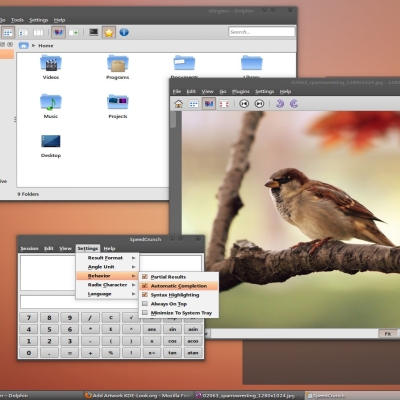Click the atan button in SpeedCrunch
400x400 pixels.
pos(193,353)
